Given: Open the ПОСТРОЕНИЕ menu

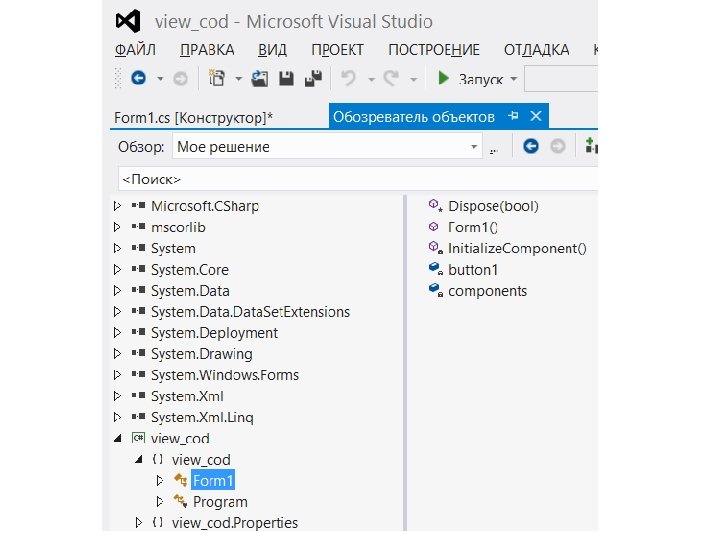Looking at the screenshot, I should tap(434, 50).
